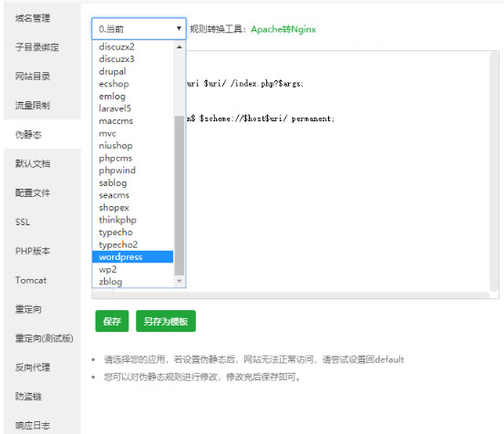Click the editor's horizontal scrollbar
The height and width of the screenshot is (434, 504).
pos(290,295)
